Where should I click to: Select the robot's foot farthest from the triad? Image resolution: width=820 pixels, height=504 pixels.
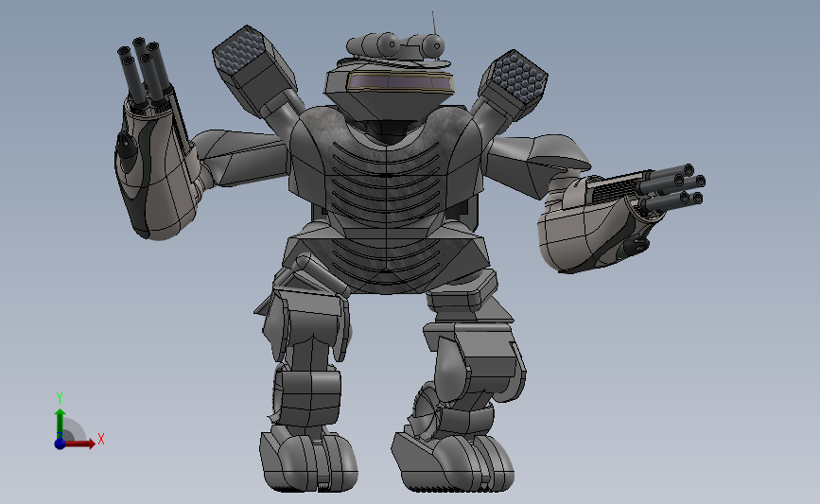(x=453, y=462)
